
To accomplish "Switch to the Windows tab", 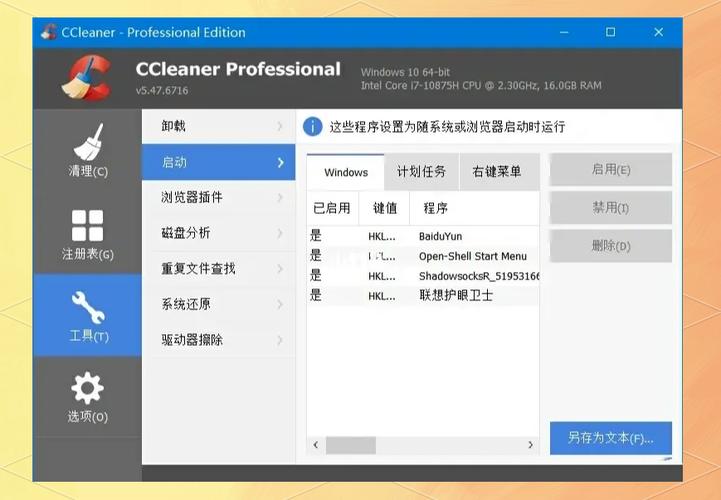I will (x=346, y=172).
